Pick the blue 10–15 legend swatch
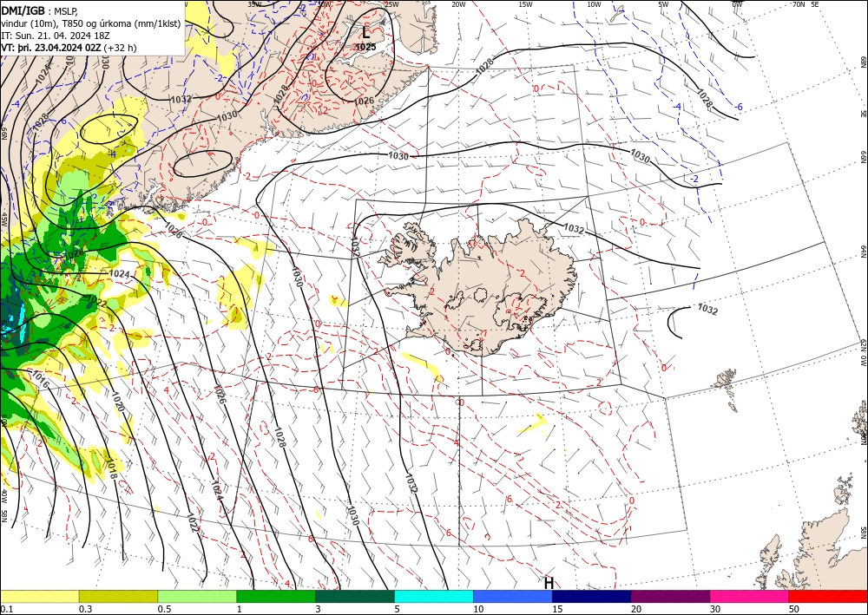 513,596
